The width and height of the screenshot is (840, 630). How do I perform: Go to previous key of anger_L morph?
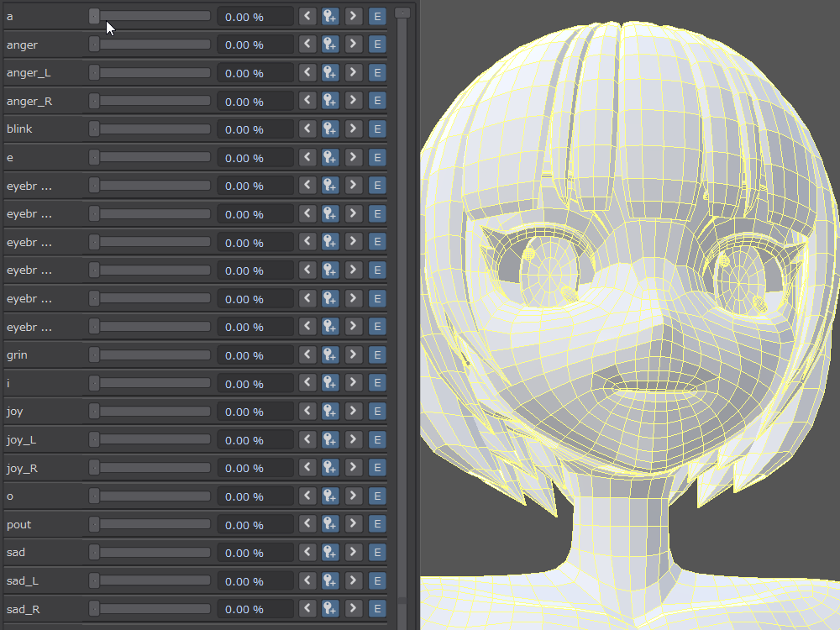click(307, 73)
